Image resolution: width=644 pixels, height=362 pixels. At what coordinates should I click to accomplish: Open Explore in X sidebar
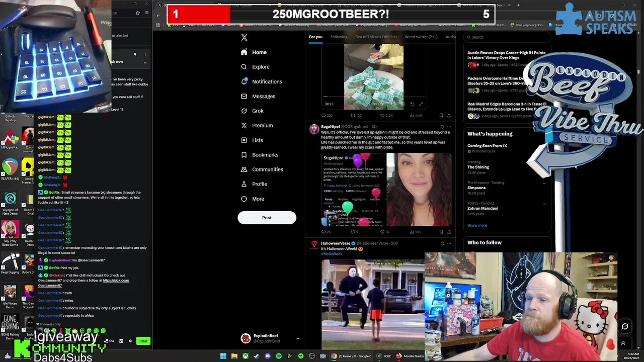(255, 67)
